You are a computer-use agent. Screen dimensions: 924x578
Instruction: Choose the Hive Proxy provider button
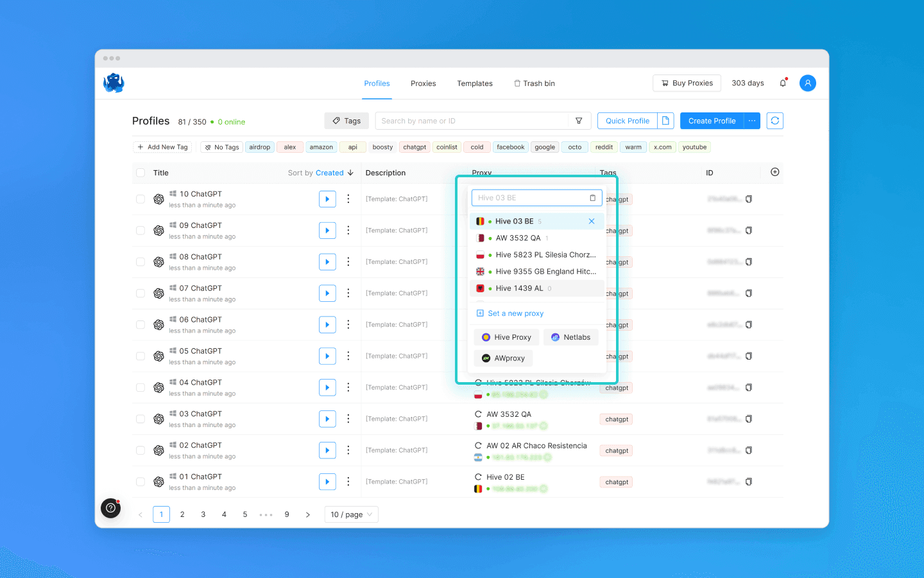[x=506, y=337]
